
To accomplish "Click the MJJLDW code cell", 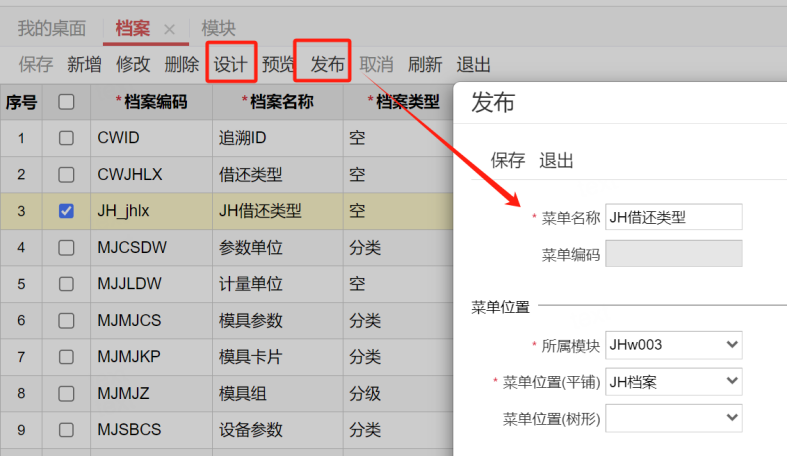I will click(x=152, y=284).
